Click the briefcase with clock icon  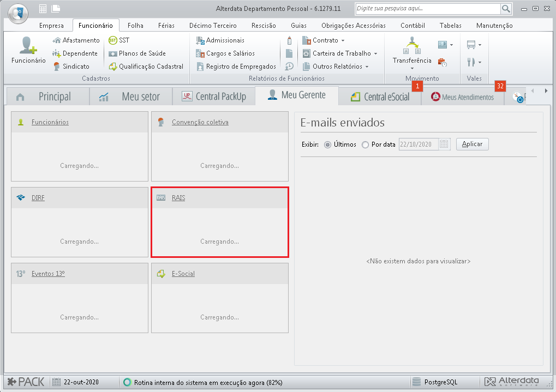[x=442, y=62]
